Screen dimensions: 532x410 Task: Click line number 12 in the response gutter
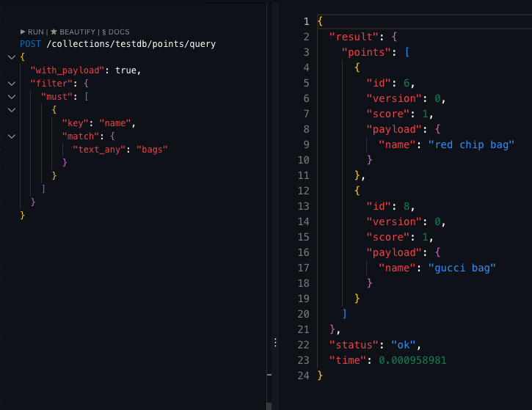tap(304, 191)
